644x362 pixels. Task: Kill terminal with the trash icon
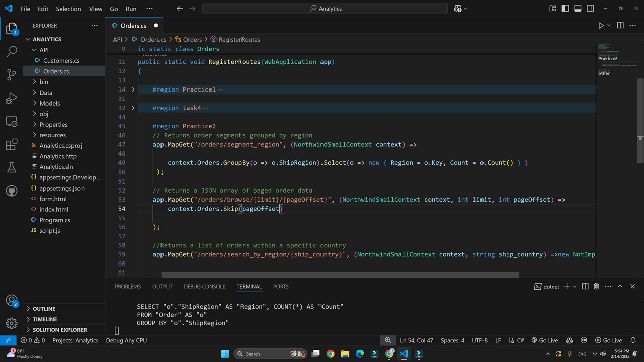coord(596,286)
